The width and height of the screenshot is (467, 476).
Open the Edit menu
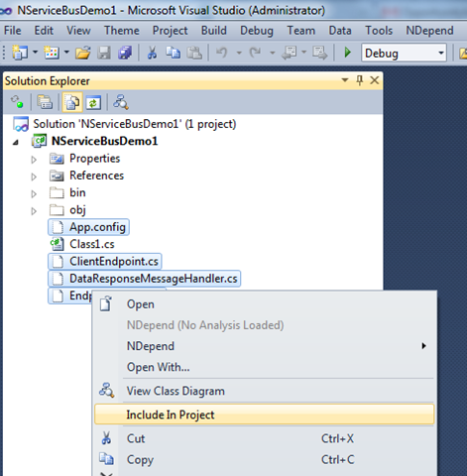44,31
